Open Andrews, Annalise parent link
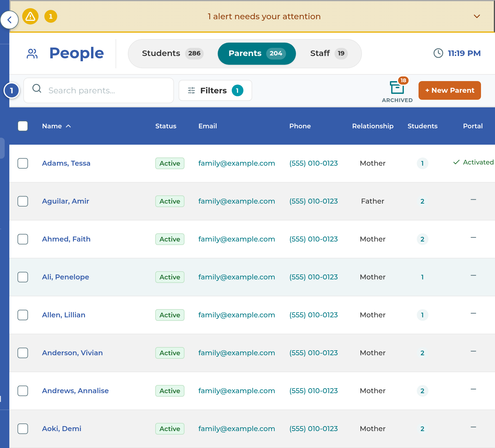This screenshot has width=495, height=448. (75, 391)
